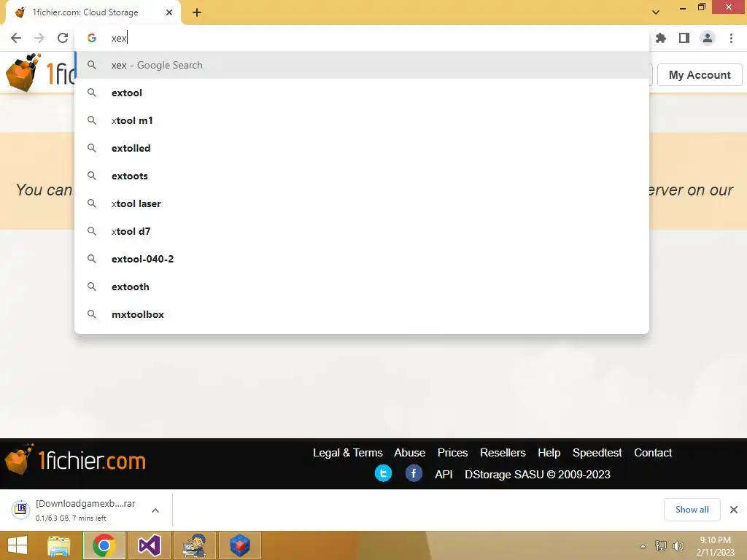The height and width of the screenshot is (560, 747).
Task: Click the search icon beside 'mxtoolbox'
Action: (x=92, y=314)
